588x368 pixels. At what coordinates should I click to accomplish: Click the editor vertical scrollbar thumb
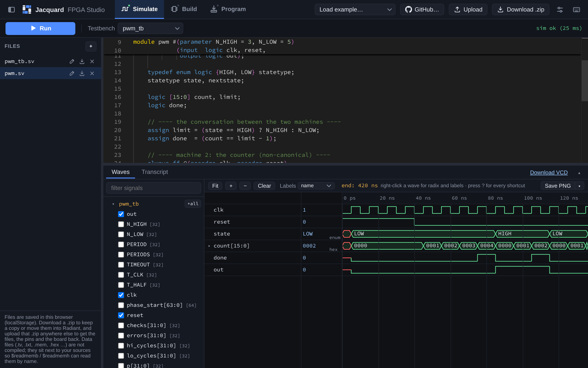[585, 80]
